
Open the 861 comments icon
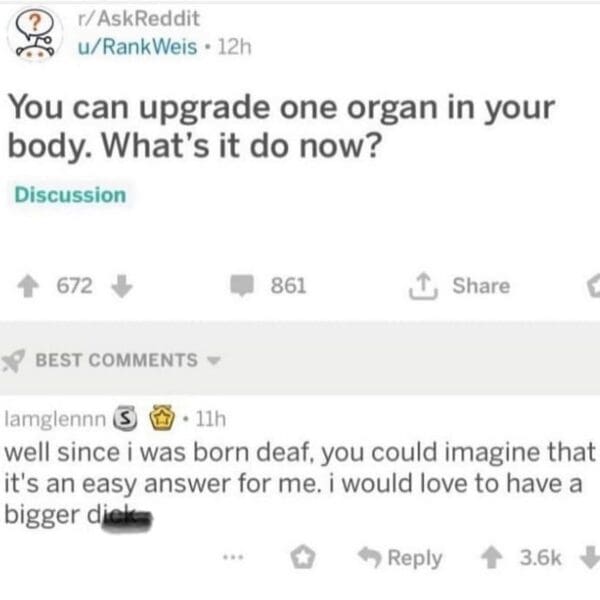242,286
